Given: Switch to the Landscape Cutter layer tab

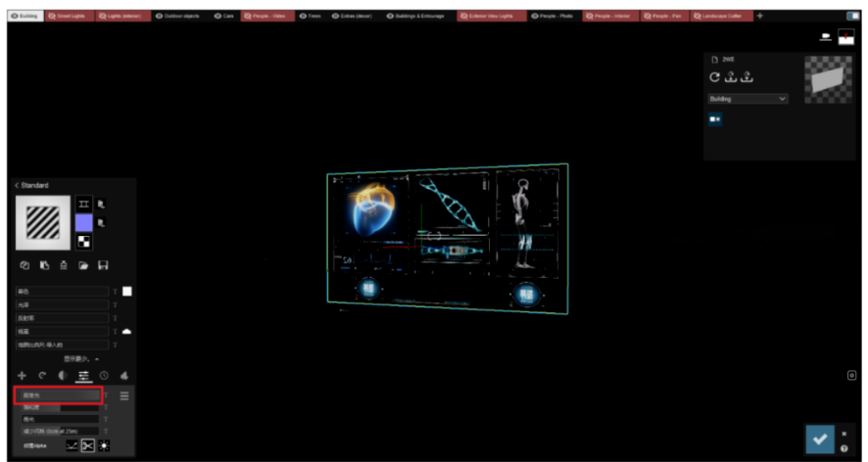Looking at the screenshot, I should pyautogui.click(x=721, y=16).
